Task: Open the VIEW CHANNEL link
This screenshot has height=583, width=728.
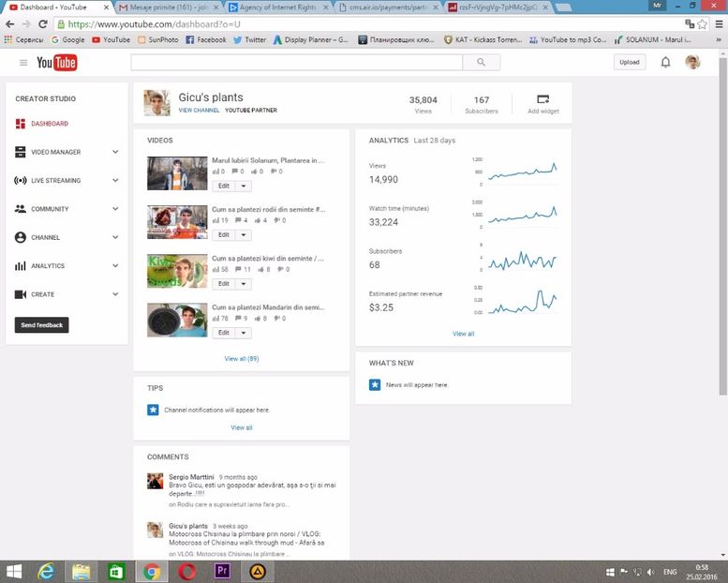Action: pyautogui.click(x=199, y=111)
